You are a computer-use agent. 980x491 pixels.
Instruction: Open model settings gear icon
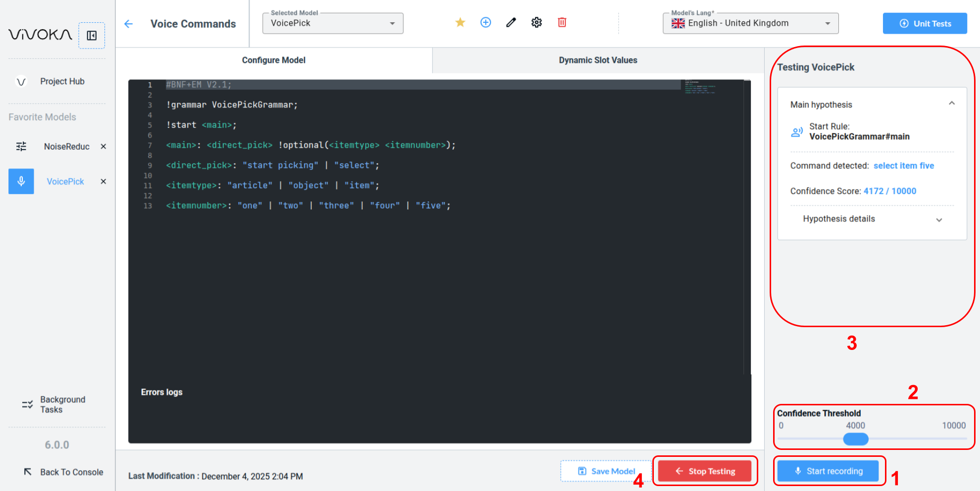coord(537,22)
